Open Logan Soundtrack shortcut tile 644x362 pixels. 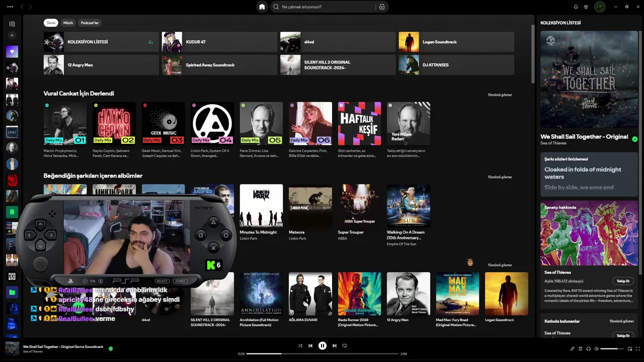tap(456, 42)
